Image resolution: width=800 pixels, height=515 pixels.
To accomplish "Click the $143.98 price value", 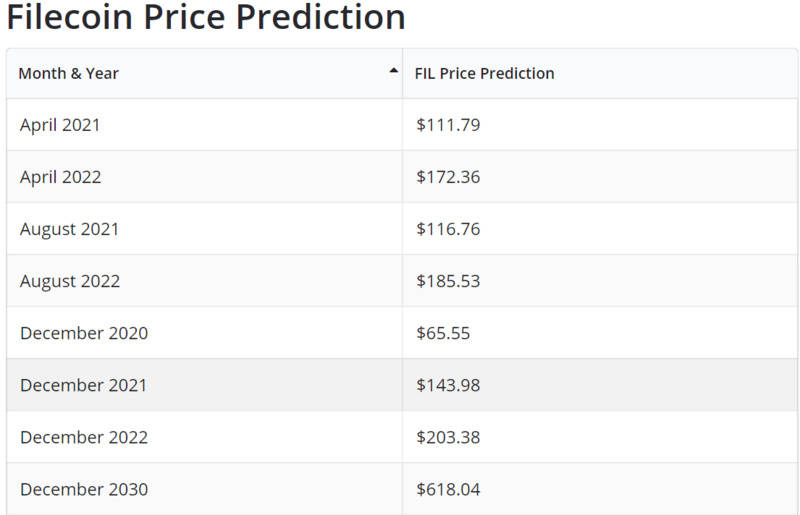I will coord(448,385).
